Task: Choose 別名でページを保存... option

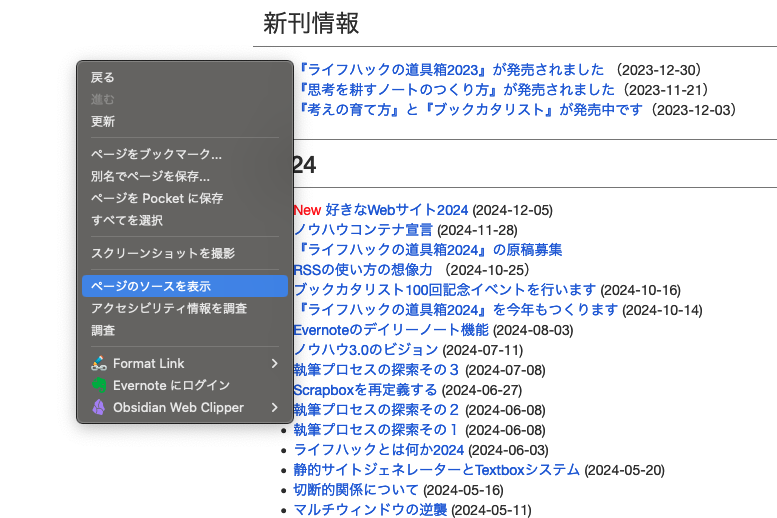Action: (150, 176)
